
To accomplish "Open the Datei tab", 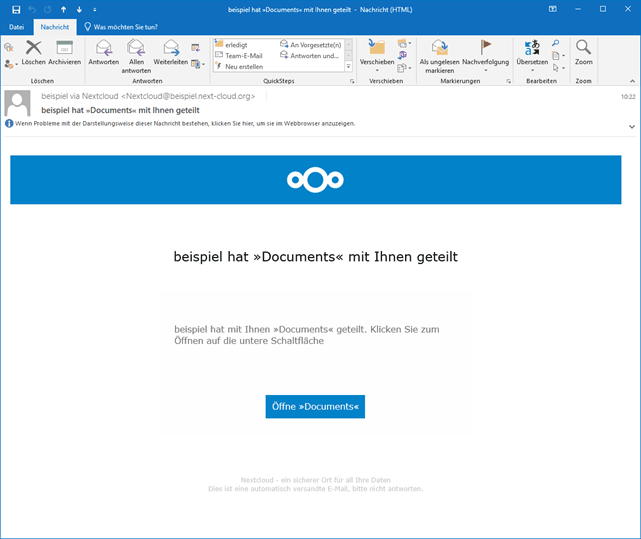I will (16, 27).
